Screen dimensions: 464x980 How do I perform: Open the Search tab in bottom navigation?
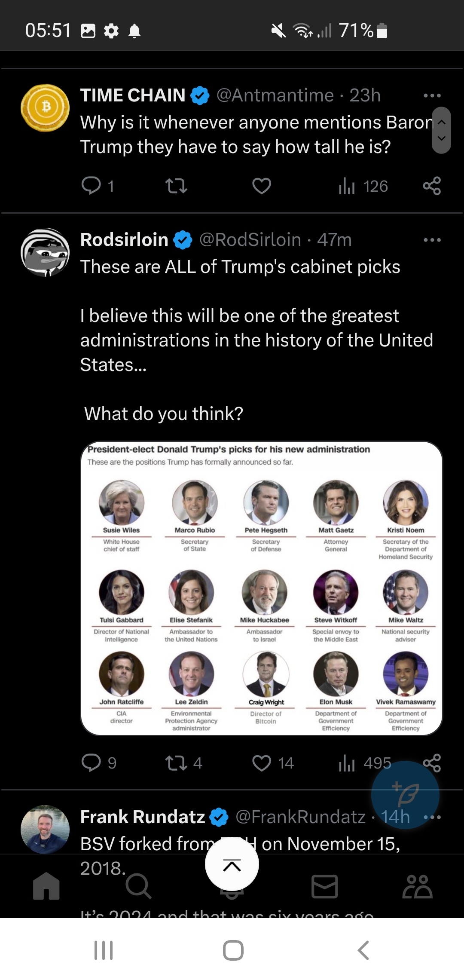pos(138,886)
